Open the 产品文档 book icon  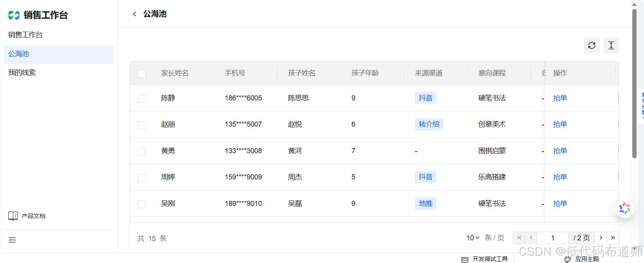(13, 216)
